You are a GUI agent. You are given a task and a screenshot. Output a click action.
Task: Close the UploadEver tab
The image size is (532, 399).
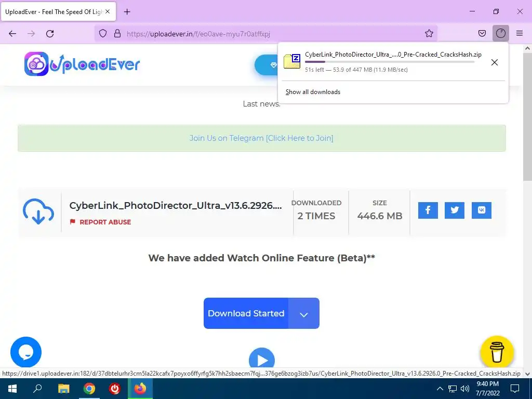(108, 11)
